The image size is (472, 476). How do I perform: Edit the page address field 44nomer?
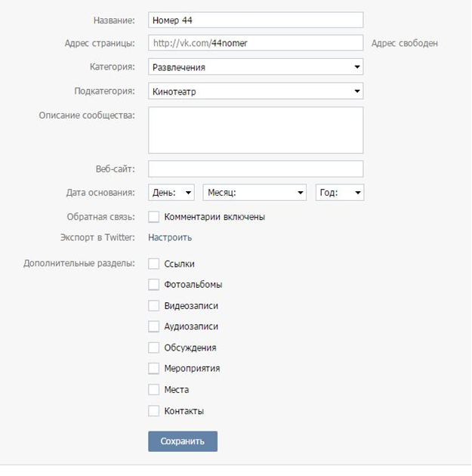(x=256, y=43)
